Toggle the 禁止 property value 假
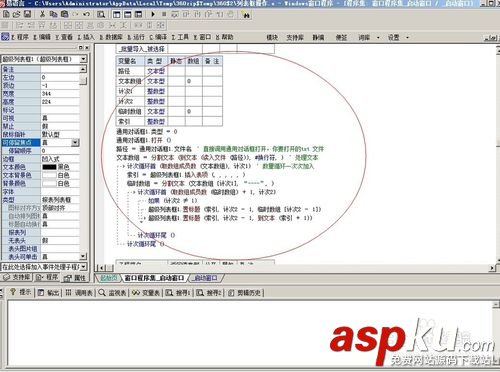The image size is (500, 372). pyautogui.click(x=60, y=126)
